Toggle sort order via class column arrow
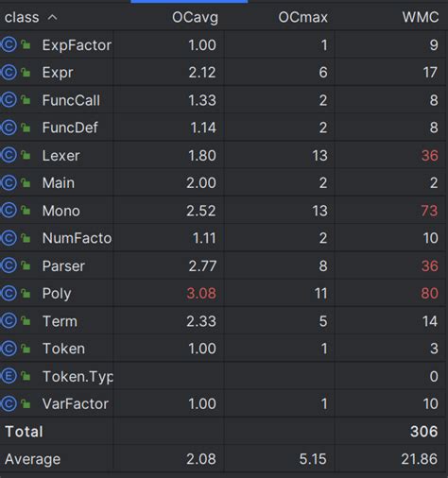The image size is (448, 478). click(52, 17)
